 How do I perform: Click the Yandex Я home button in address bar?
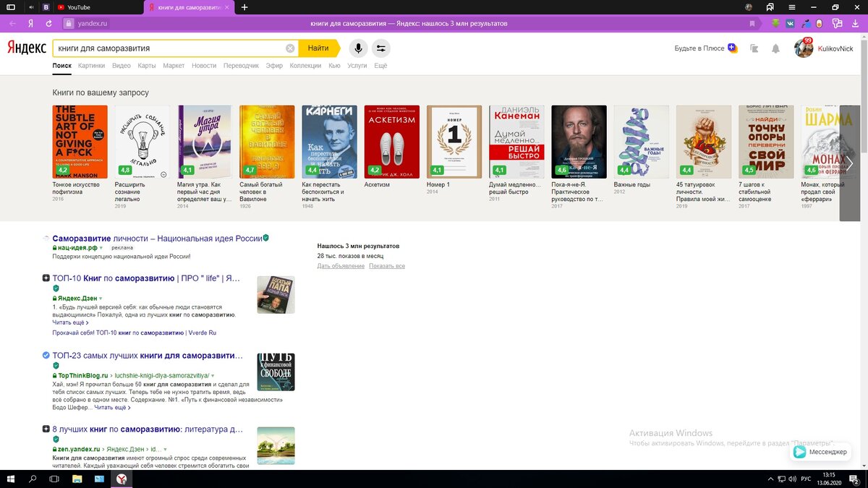coord(31,23)
